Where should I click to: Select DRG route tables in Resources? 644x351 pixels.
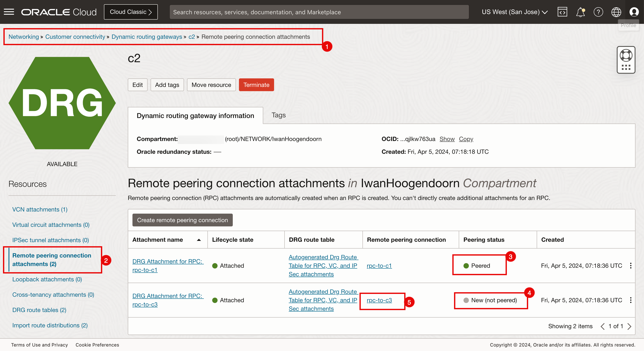point(39,310)
